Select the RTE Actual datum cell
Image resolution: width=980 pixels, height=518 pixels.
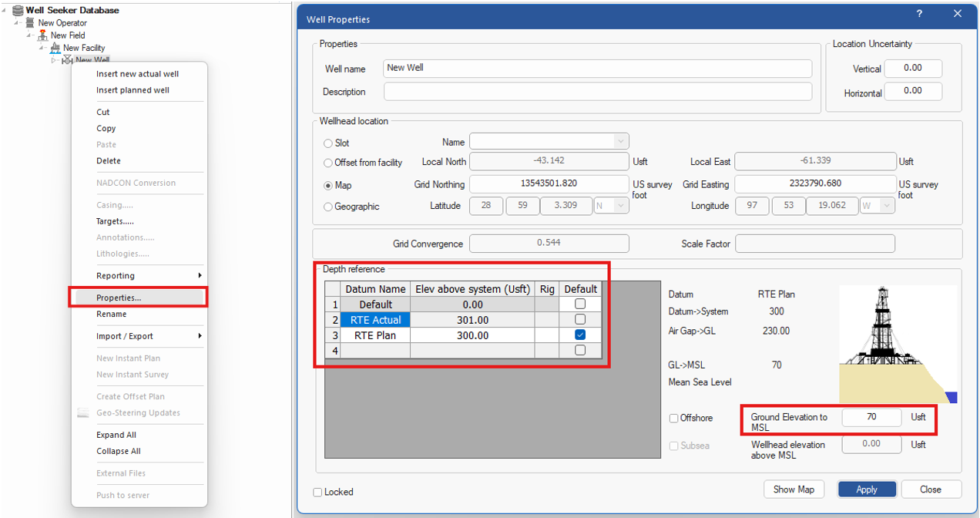pos(375,320)
